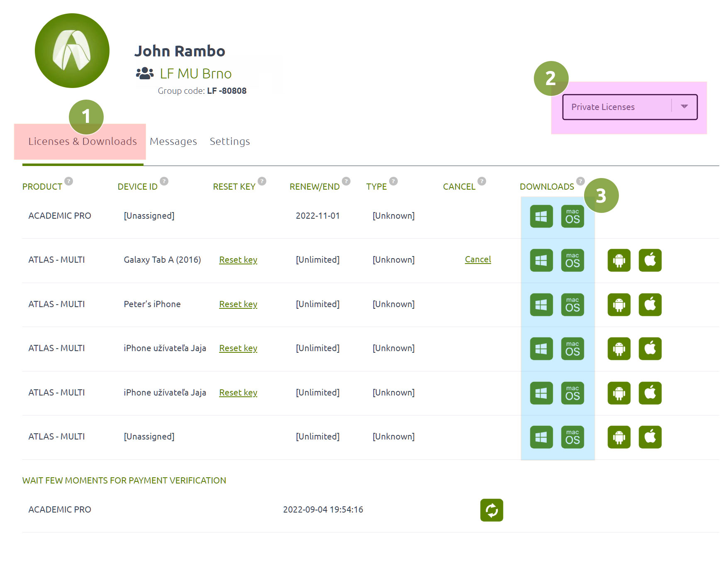The image size is (728, 569).
Task: Download Windows version for Peter's iPhone row
Action: coord(541,305)
